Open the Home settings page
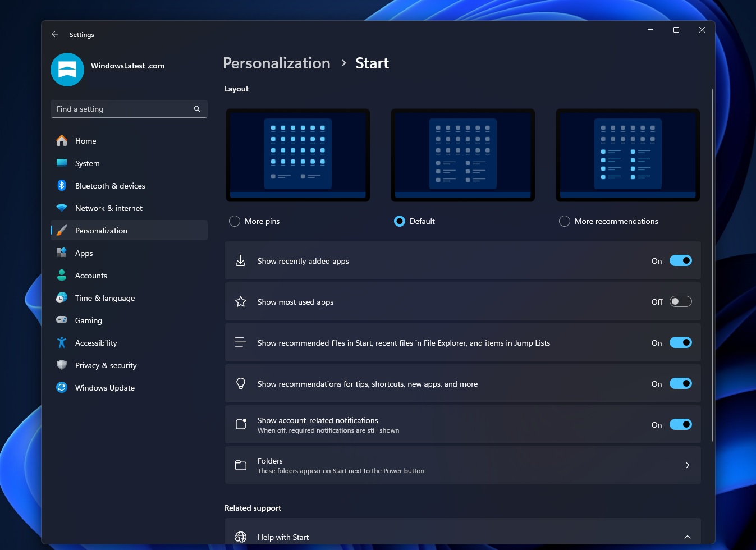The width and height of the screenshot is (756, 550). pos(129,141)
